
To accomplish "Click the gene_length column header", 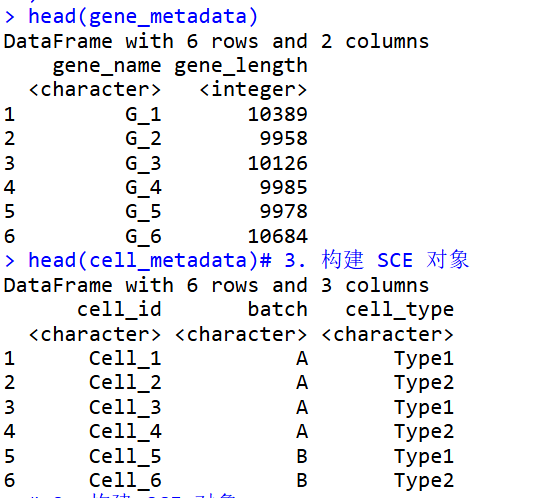I will [241, 66].
